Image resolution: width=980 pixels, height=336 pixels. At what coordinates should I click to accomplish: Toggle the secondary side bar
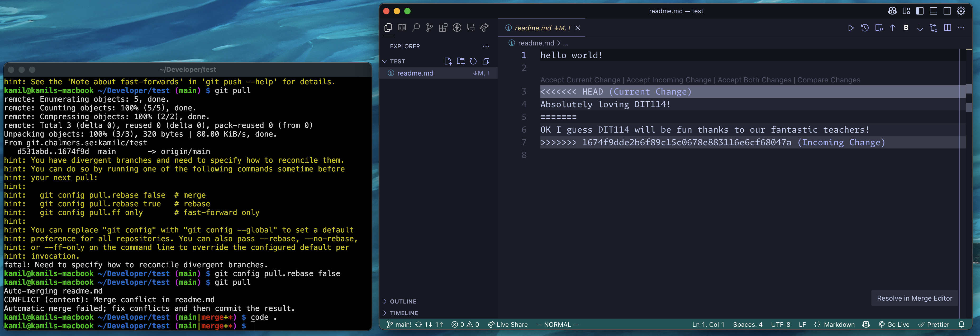click(947, 11)
